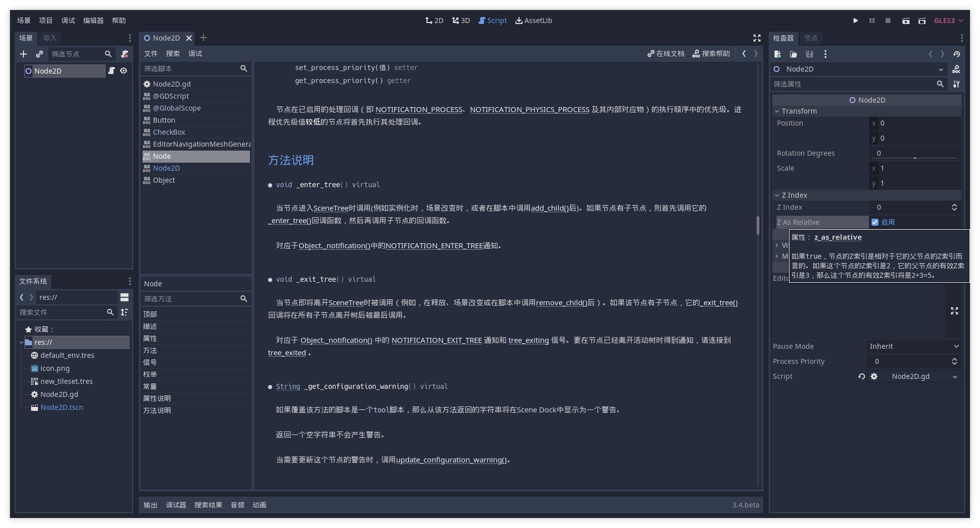The image size is (980, 528).
Task: Create new resource icon in Inspector
Action: [777, 54]
